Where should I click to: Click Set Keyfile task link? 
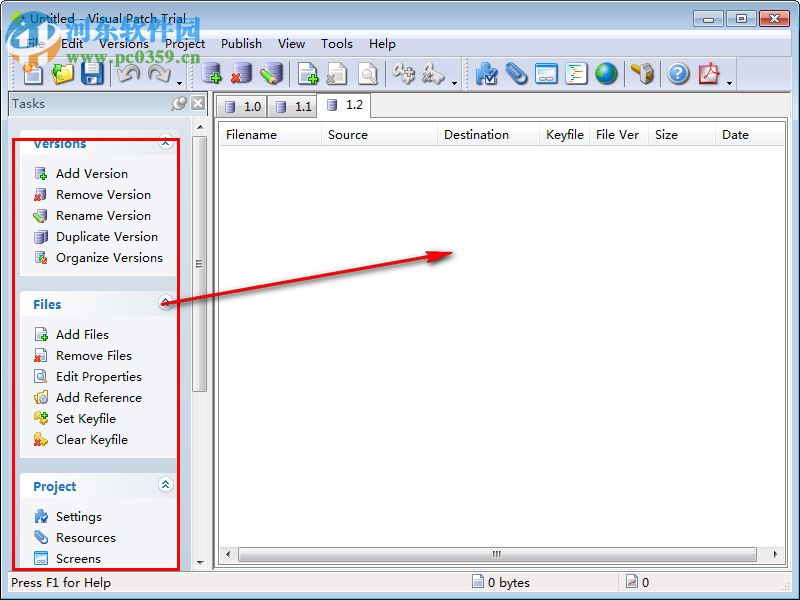click(x=86, y=418)
